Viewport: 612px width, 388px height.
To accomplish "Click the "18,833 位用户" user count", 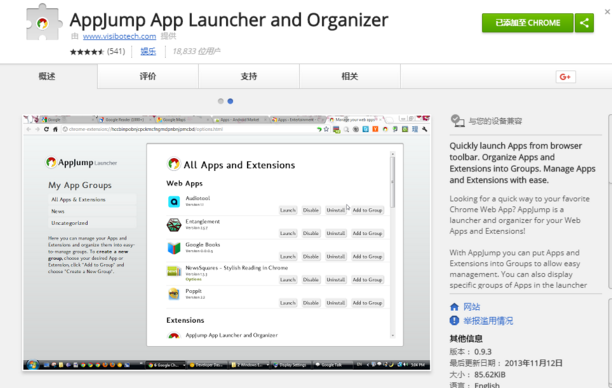I will tap(196, 51).
